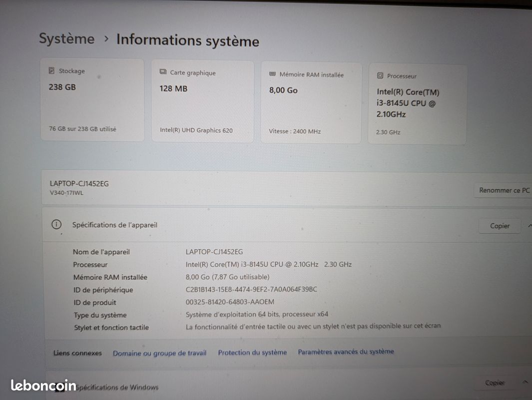Image resolution: width=532 pixels, height=400 pixels.
Task: Click the 76 GB sur 238 GB utilisé text
Action: coord(82,129)
